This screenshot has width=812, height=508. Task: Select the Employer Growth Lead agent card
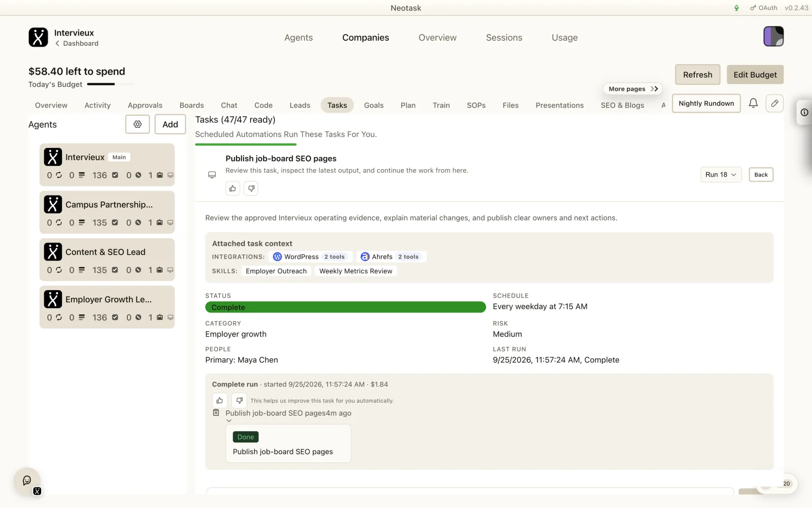point(107,307)
